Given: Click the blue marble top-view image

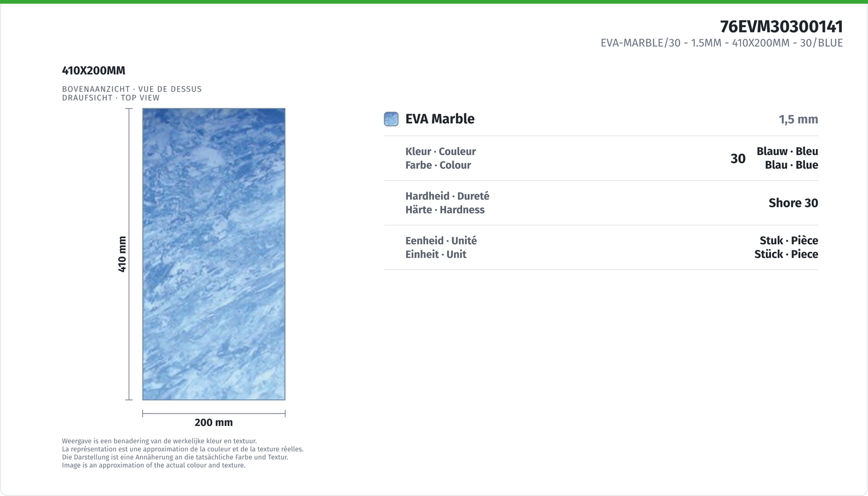Looking at the screenshot, I should click(x=214, y=254).
